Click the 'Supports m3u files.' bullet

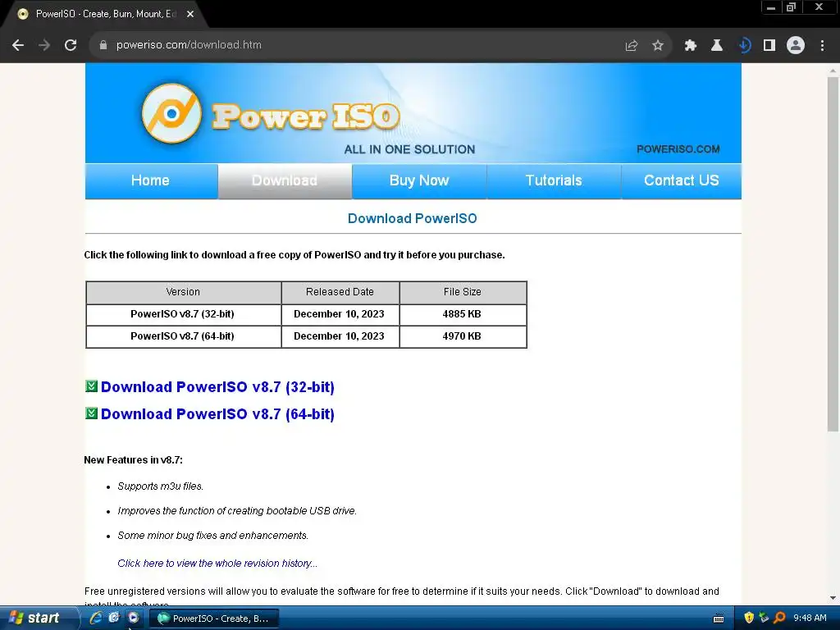pyautogui.click(x=160, y=486)
